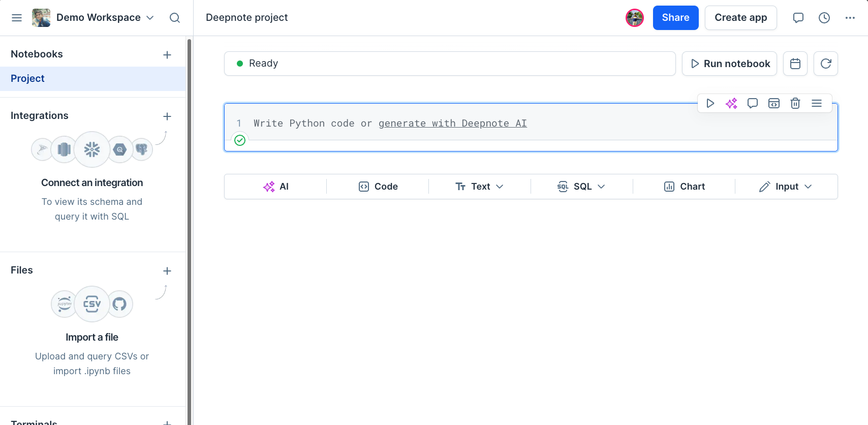Click the restart machine refresh icon
This screenshot has height=425, width=868.
[x=826, y=64]
